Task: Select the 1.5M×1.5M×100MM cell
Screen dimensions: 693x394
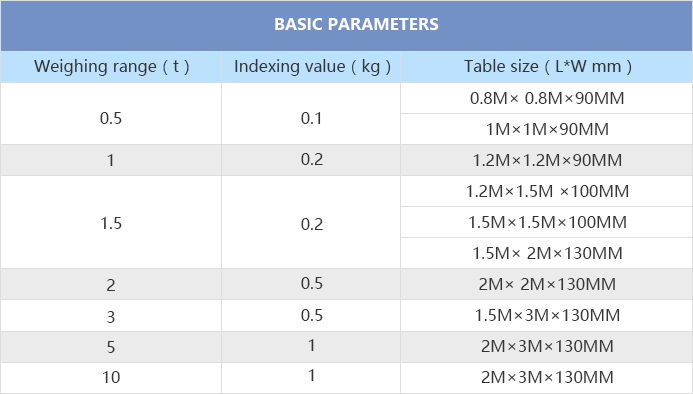Action: coord(547,222)
